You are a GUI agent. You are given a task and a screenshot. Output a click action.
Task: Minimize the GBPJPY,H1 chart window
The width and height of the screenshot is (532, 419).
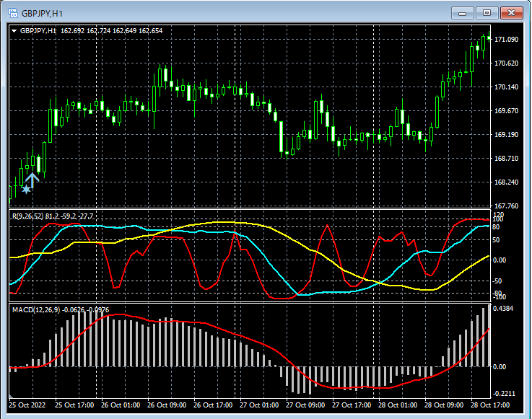(463, 13)
